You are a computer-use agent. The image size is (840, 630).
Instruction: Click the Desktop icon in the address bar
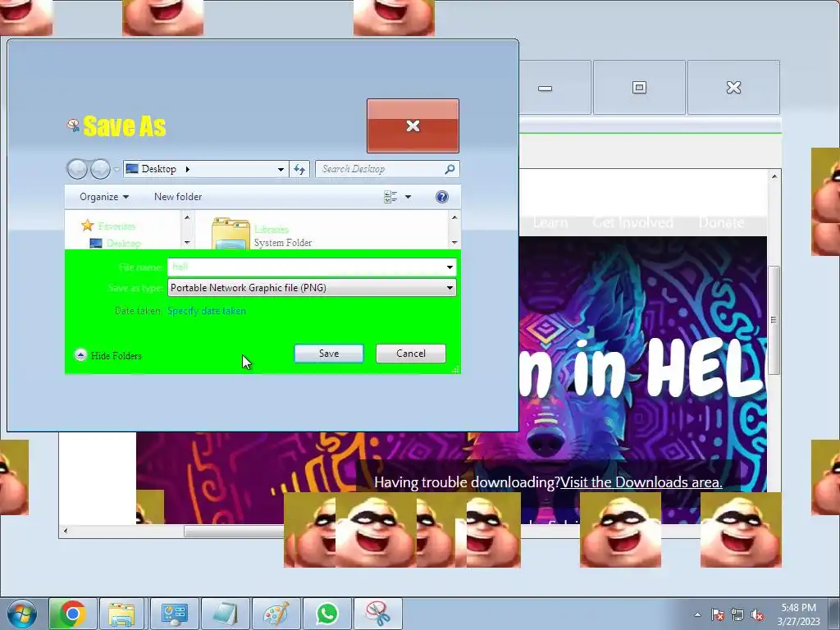132,169
